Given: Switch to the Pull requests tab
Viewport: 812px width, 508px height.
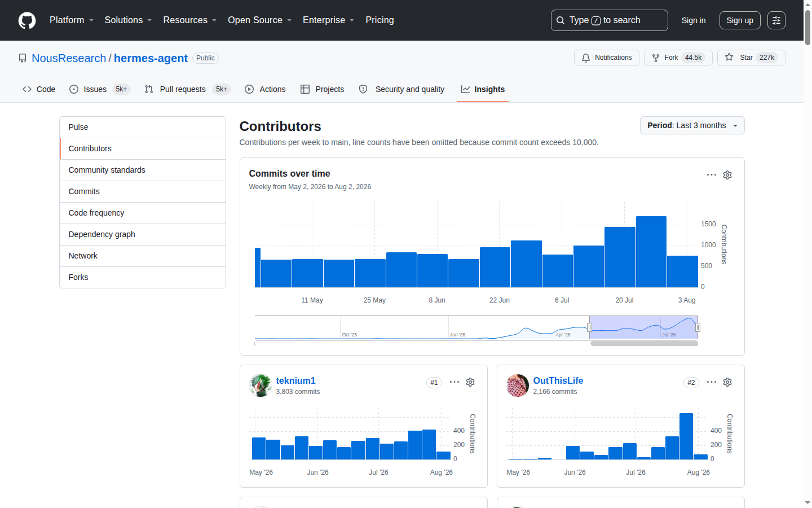Looking at the screenshot, I should (x=187, y=89).
